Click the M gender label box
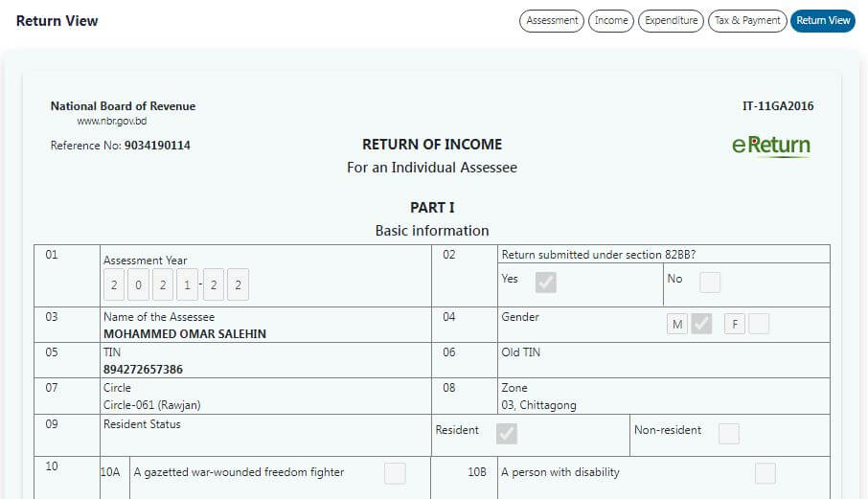Screen dimensions: 868x499 point(677,325)
